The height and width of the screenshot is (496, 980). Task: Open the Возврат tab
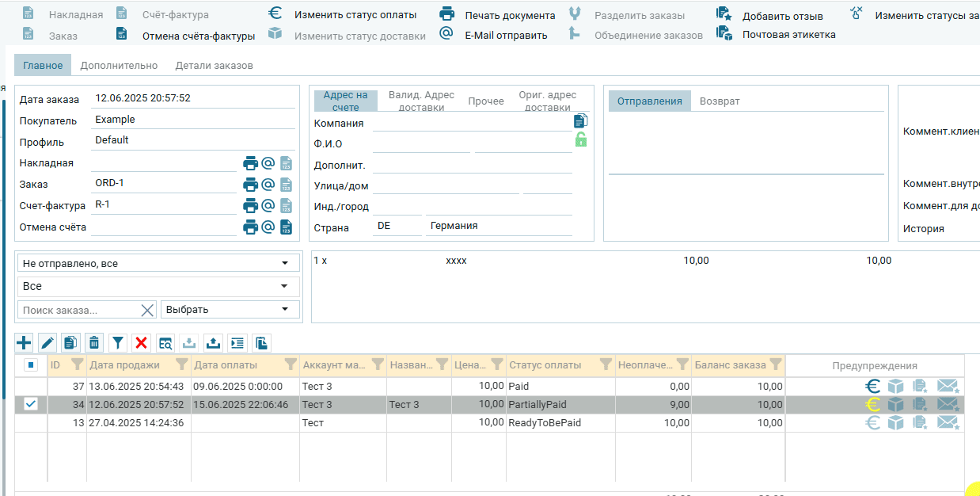pos(720,101)
